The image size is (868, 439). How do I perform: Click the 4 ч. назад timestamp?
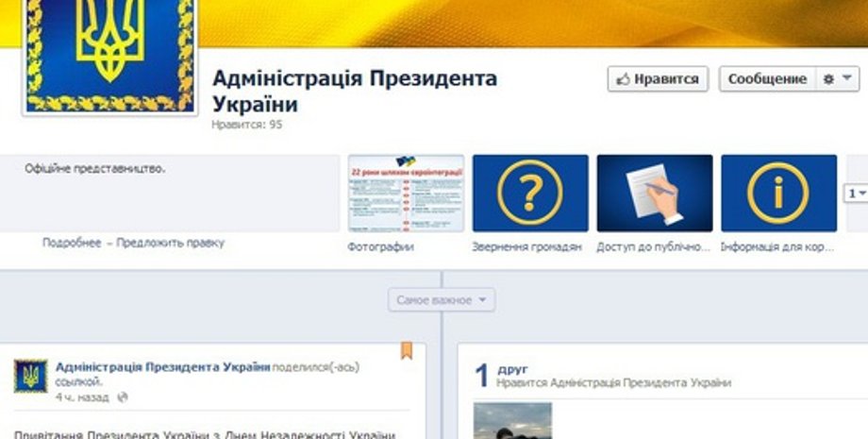click(x=82, y=397)
